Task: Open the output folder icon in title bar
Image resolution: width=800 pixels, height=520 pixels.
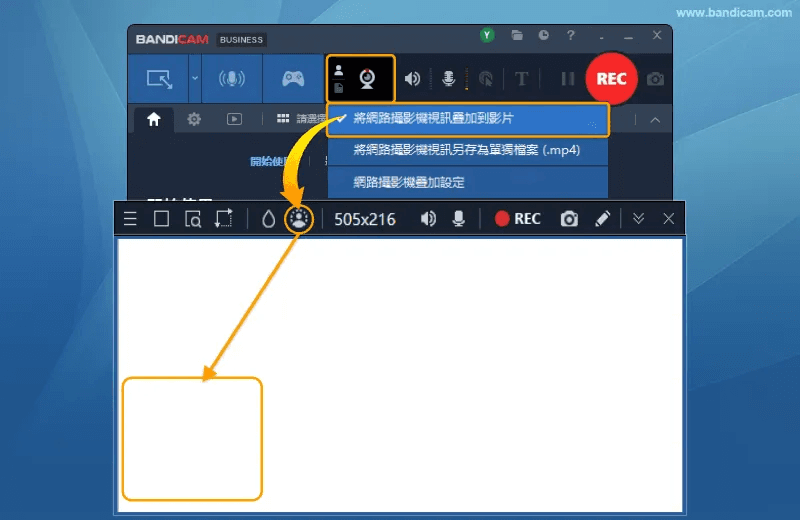Action: point(517,35)
